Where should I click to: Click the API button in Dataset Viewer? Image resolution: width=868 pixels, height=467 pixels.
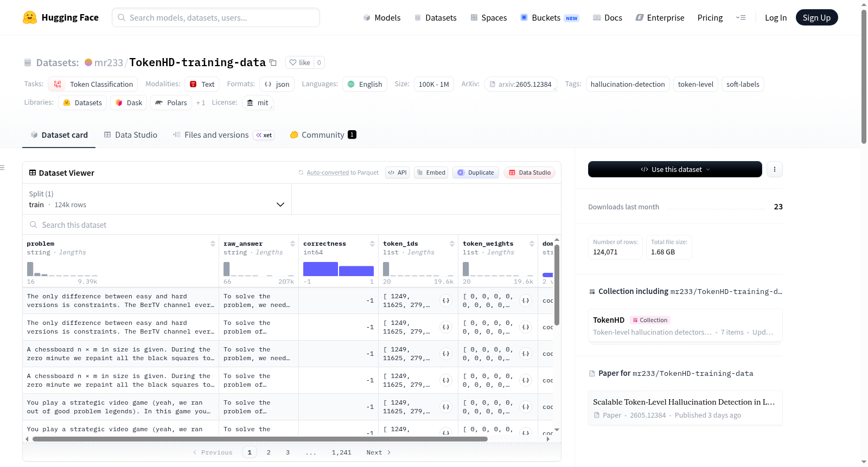point(397,172)
